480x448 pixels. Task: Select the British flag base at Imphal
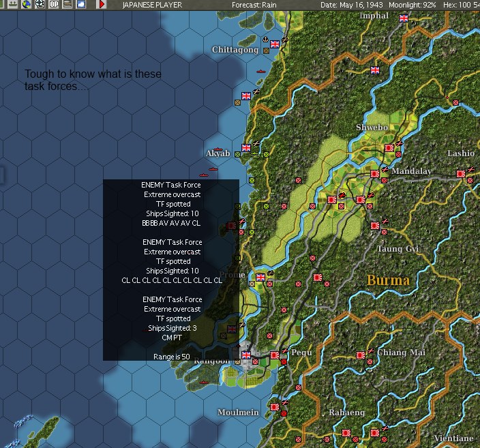[404, 18]
